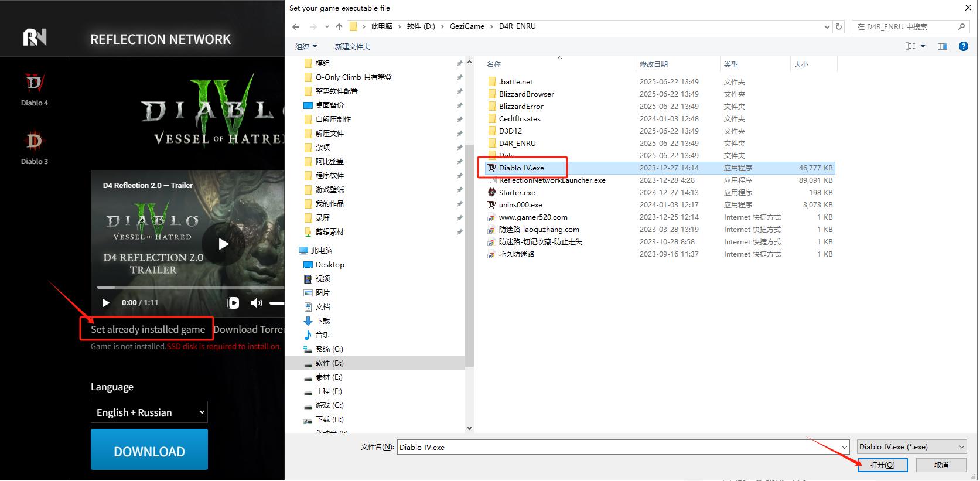Click the GeziGame breadcrumb in address bar

point(467,26)
